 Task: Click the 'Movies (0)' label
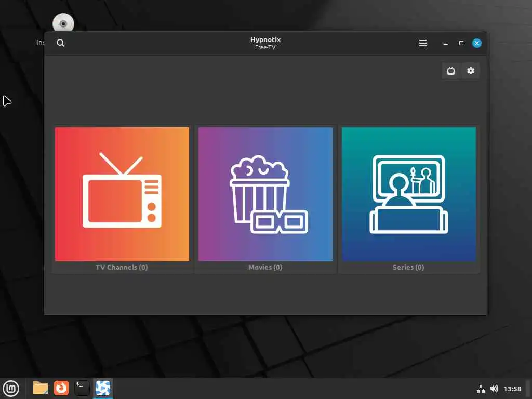(x=265, y=268)
